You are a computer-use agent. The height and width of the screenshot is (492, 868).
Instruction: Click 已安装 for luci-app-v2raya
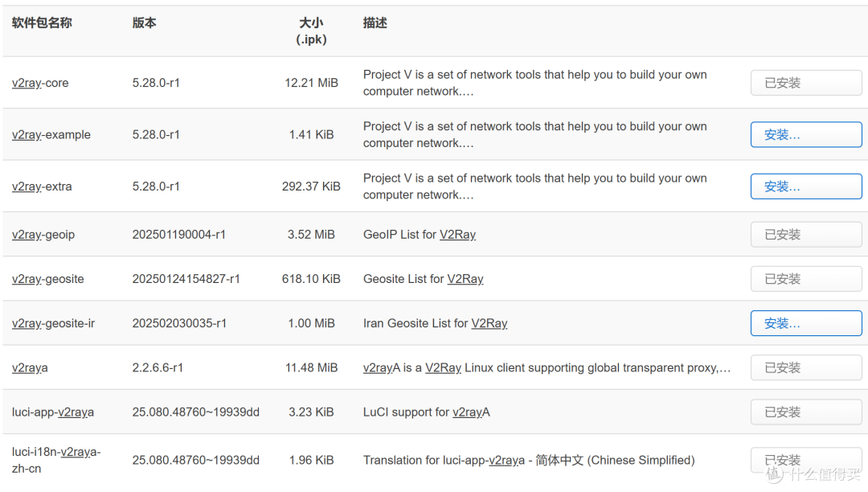tap(805, 412)
